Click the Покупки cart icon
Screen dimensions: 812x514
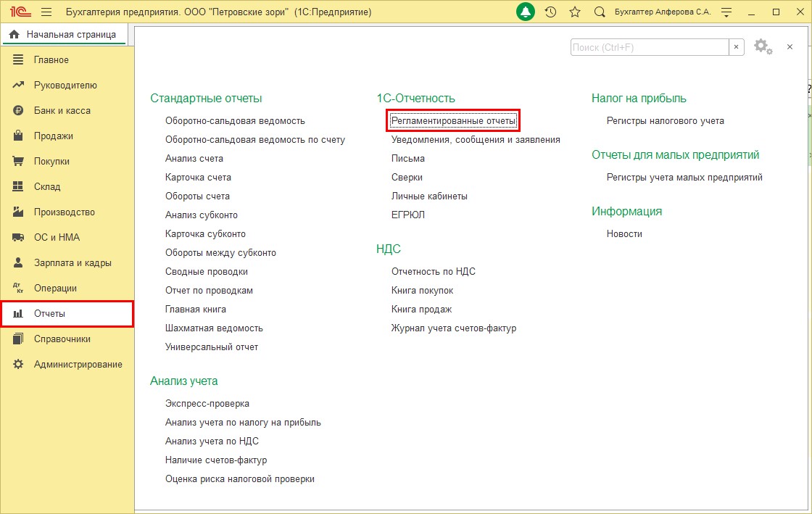point(18,161)
